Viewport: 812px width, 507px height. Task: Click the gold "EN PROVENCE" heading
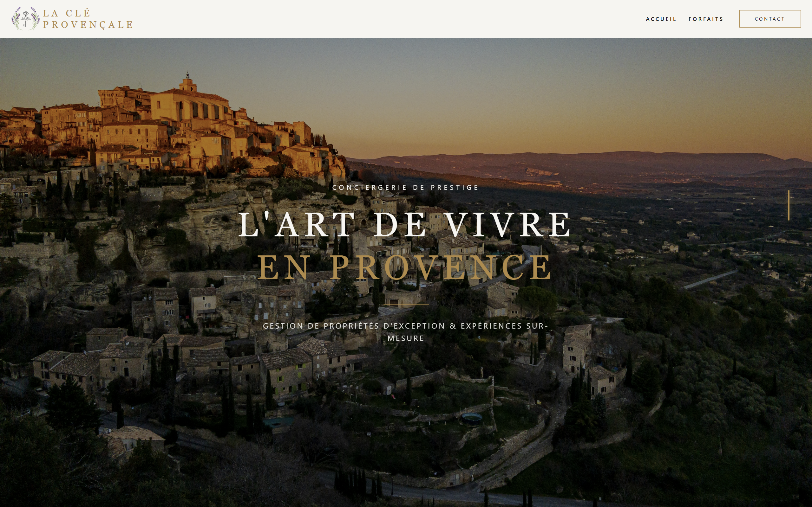tap(405, 267)
